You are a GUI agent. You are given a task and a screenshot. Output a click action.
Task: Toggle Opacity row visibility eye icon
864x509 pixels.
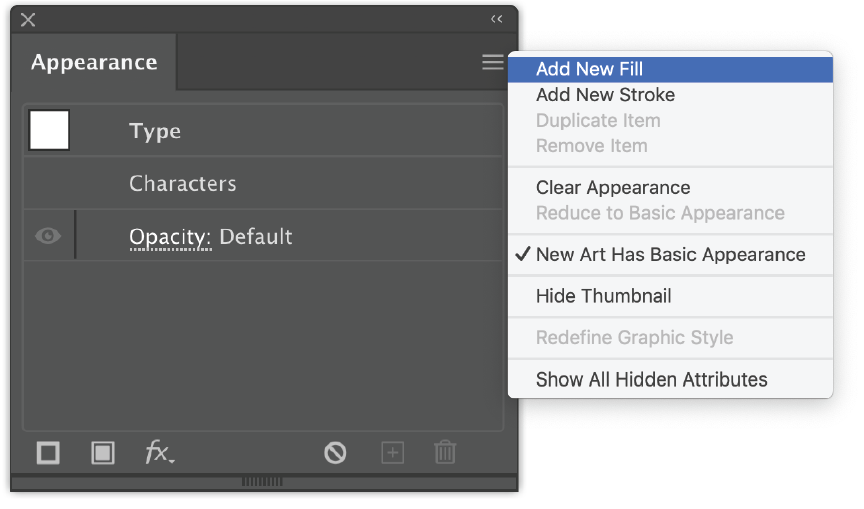tap(48, 236)
